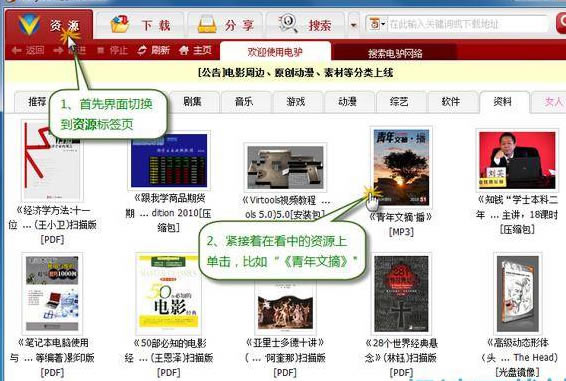This screenshot has width=566, height=381.
Task: Click 《跟我学商品期货 title link
Action: pyautogui.click(x=169, y=213)
